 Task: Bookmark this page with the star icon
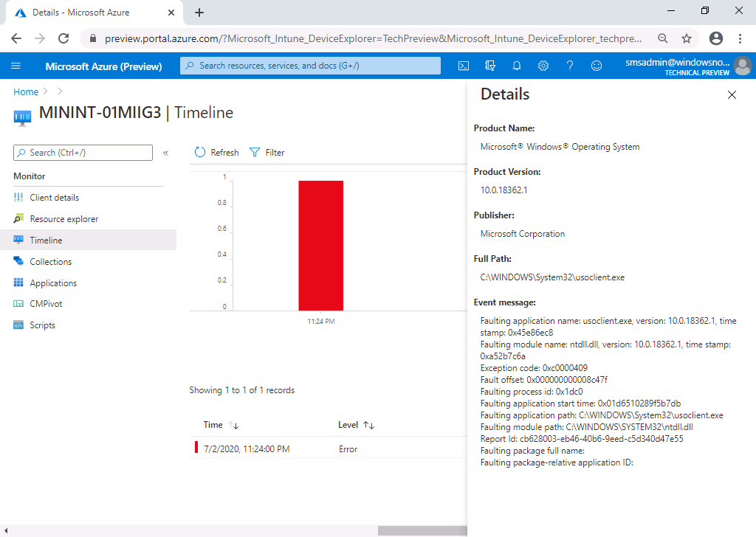(687, 38)
